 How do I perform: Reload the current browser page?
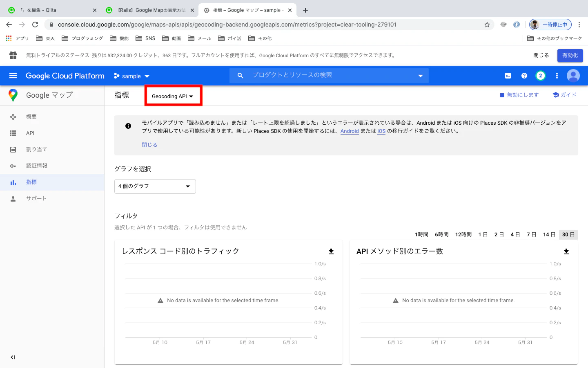point(35,25)
